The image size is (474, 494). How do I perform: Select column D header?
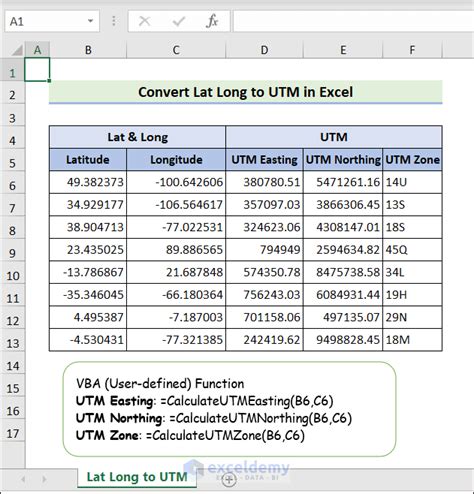(264, 50)
